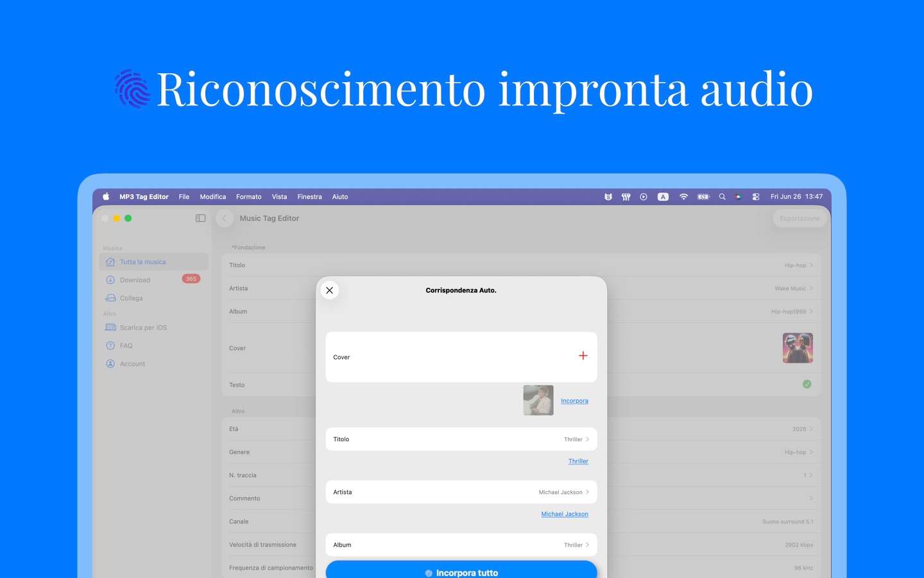Add cover with the red plus
924x578 pixels.
click(583, 356)
